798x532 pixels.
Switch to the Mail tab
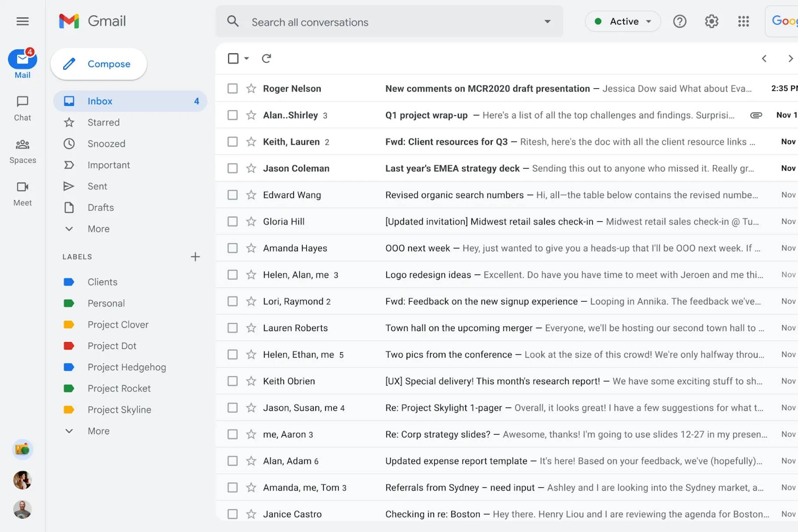click(22, 63)
